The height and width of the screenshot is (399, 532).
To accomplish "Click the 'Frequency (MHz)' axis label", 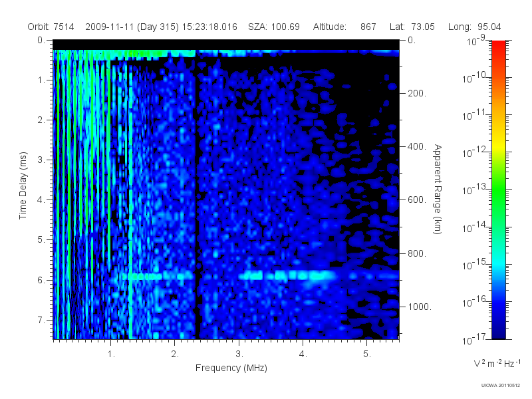I will pos(231,368).
